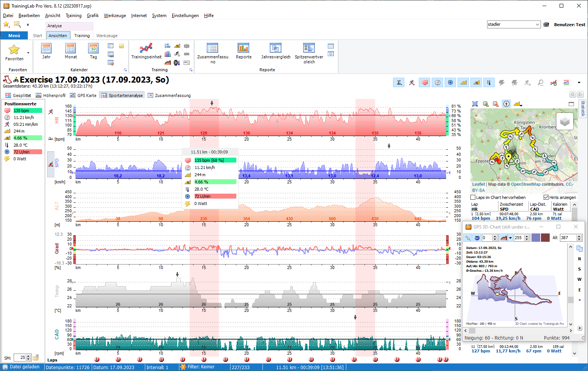
Task: Click the Sigma summary toolbar icon
Action: [x=399, y=83]
